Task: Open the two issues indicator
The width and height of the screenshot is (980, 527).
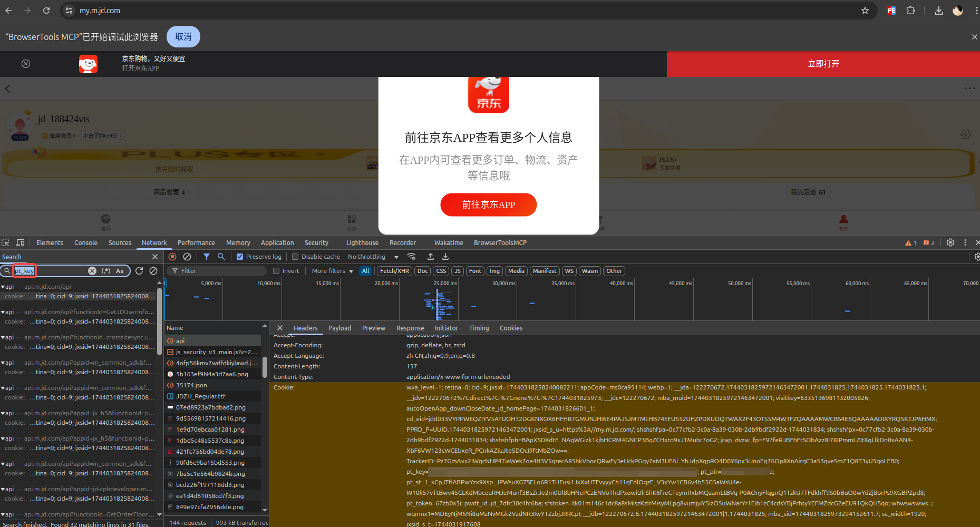Action: [929, 243]
